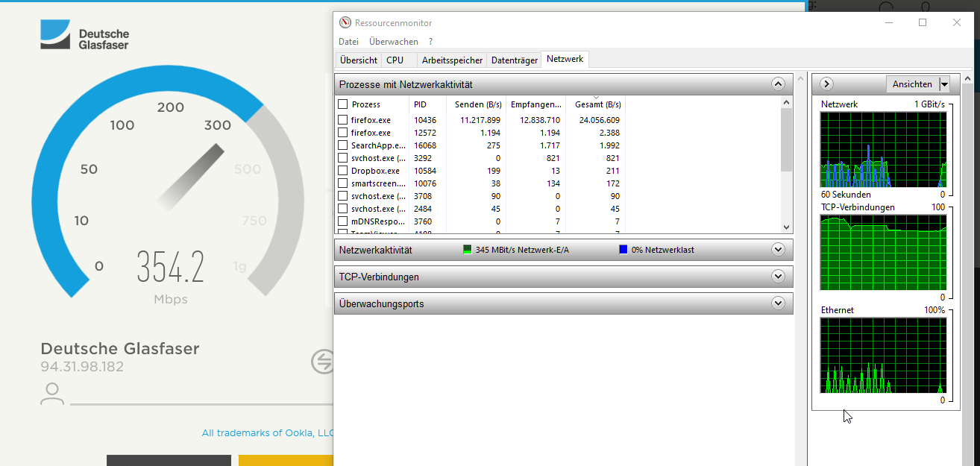Select the Dropbox.exe process name

[x=375, y=171]
